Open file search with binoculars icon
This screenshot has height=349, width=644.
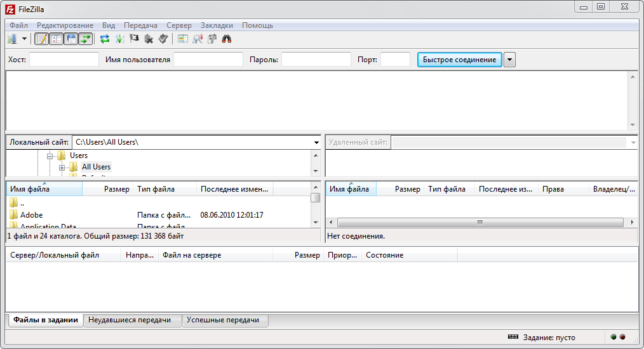click(227, 39)
